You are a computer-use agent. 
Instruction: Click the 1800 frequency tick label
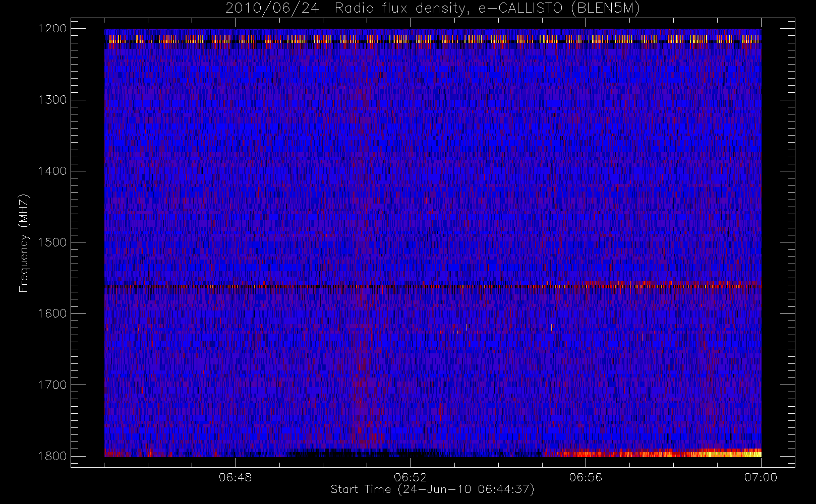52,456
